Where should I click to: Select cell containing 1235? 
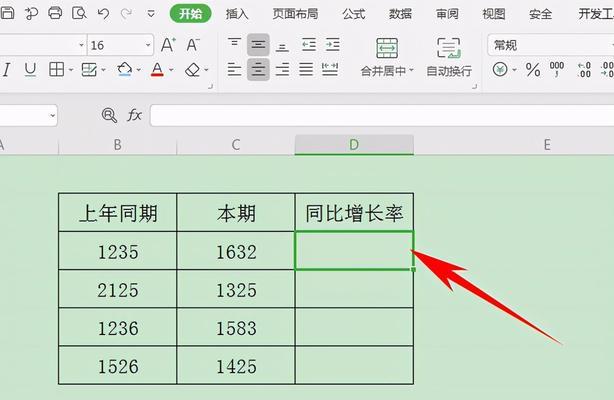tap(117, 251)
